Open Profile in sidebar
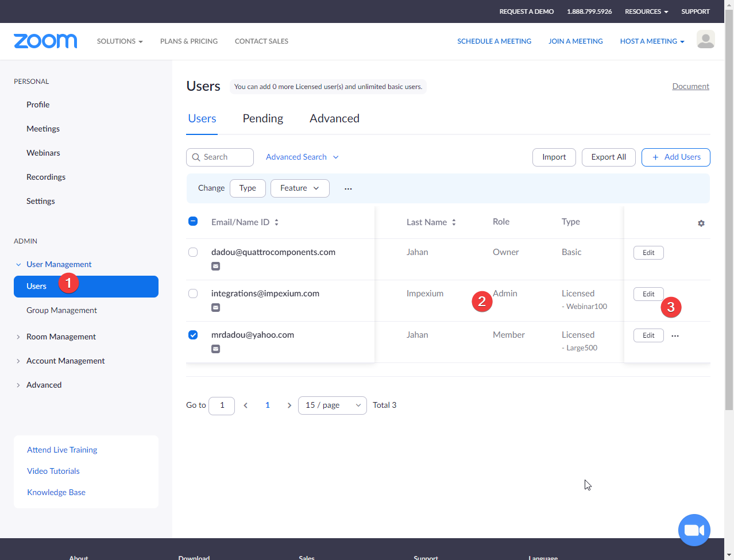734x560 pixels. (x=38, y=105)
